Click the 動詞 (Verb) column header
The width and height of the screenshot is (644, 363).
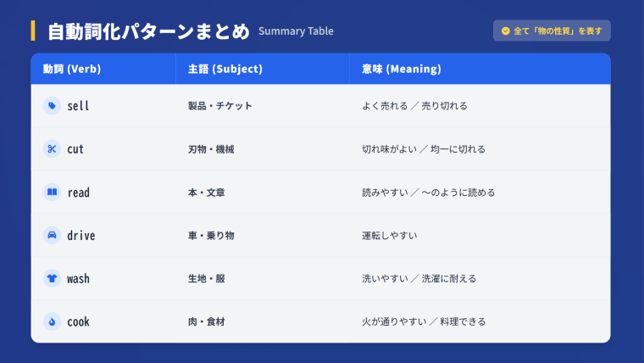(72, 69)
